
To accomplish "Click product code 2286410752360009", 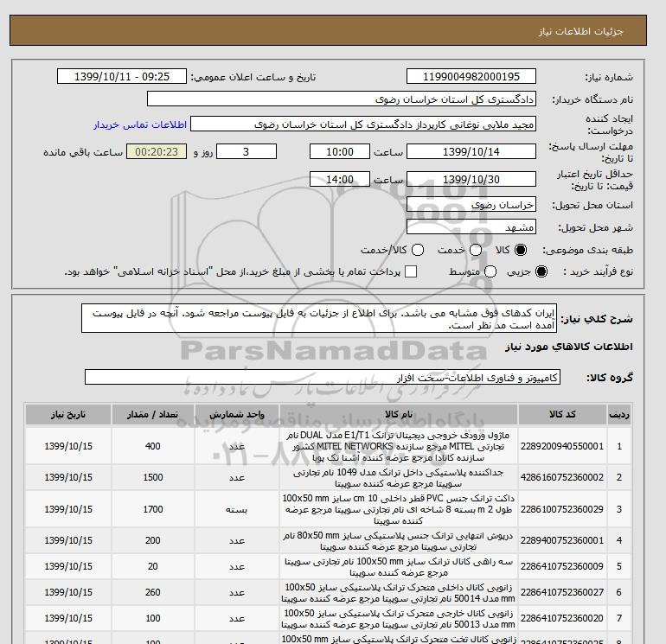I will click(x=562, y=566).
